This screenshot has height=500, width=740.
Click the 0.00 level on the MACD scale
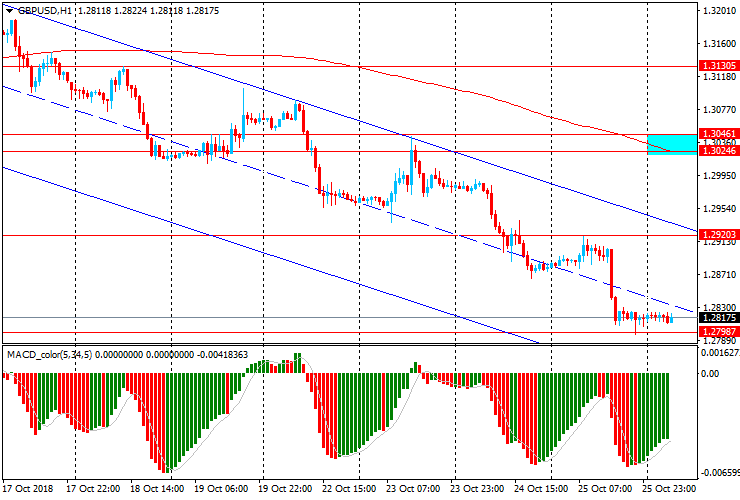point(710,373)
